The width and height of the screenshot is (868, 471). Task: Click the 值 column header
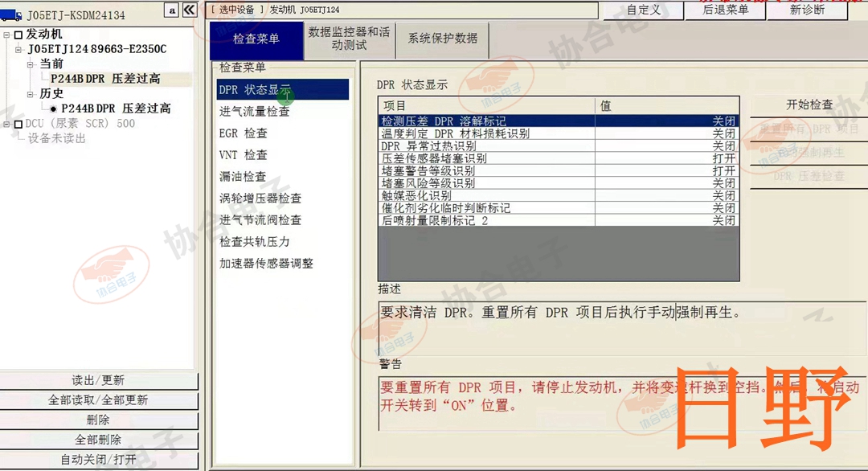[668, 106]
